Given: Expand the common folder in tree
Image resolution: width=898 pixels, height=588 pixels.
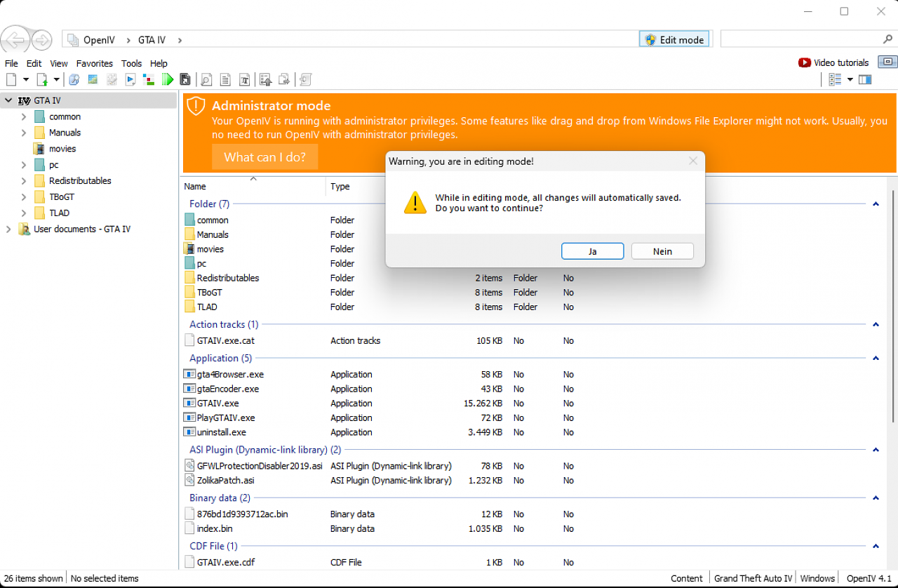Looking at the screenshot, I should pyautogui.click(x=24, y=116).
